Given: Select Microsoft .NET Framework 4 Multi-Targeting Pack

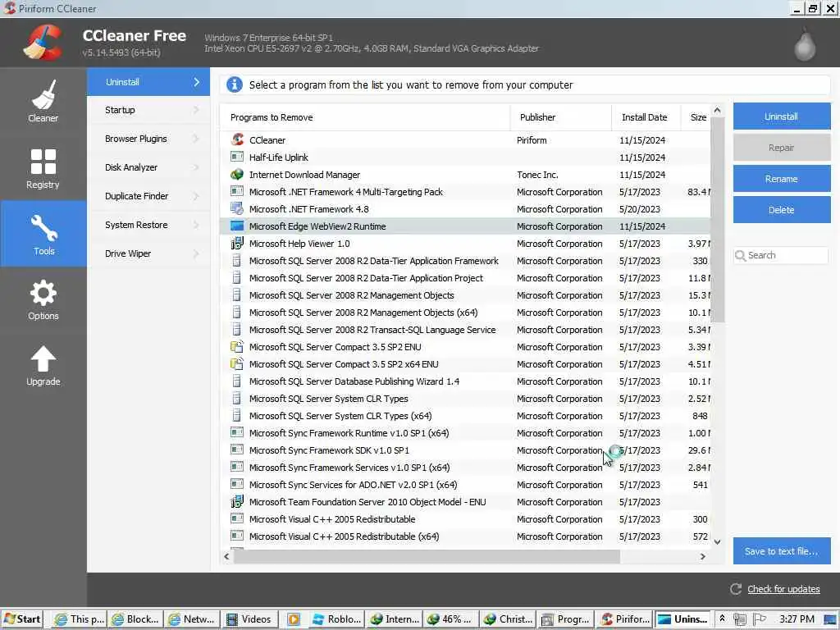Looking at the screenshot, I should (465, 192).
